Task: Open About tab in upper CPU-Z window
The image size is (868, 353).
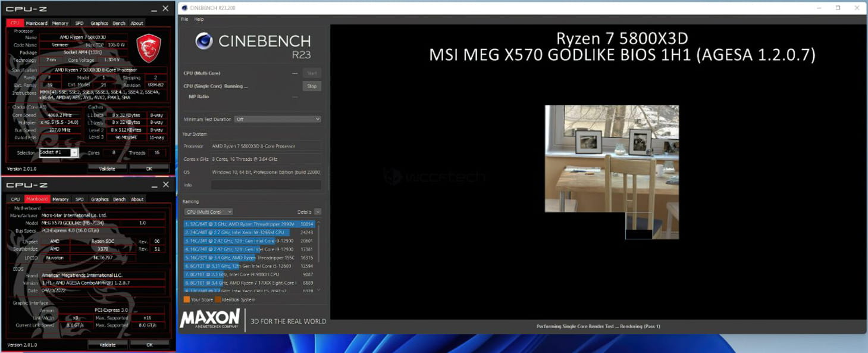Action: pos(137,23)
